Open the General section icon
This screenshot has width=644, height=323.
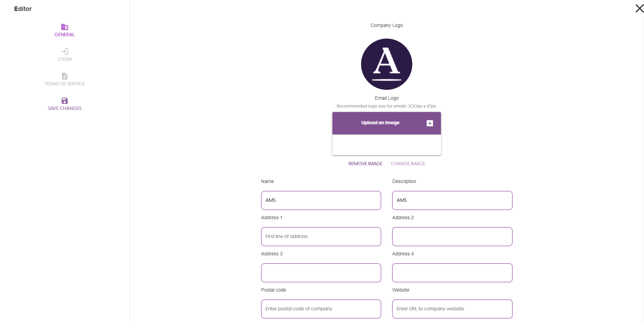[65, 27]
